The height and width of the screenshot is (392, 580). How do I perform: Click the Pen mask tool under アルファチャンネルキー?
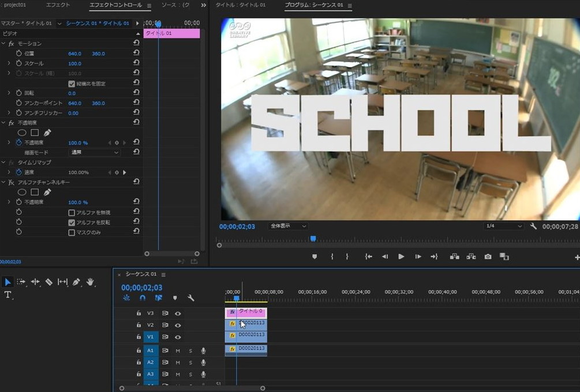point(47,192)
